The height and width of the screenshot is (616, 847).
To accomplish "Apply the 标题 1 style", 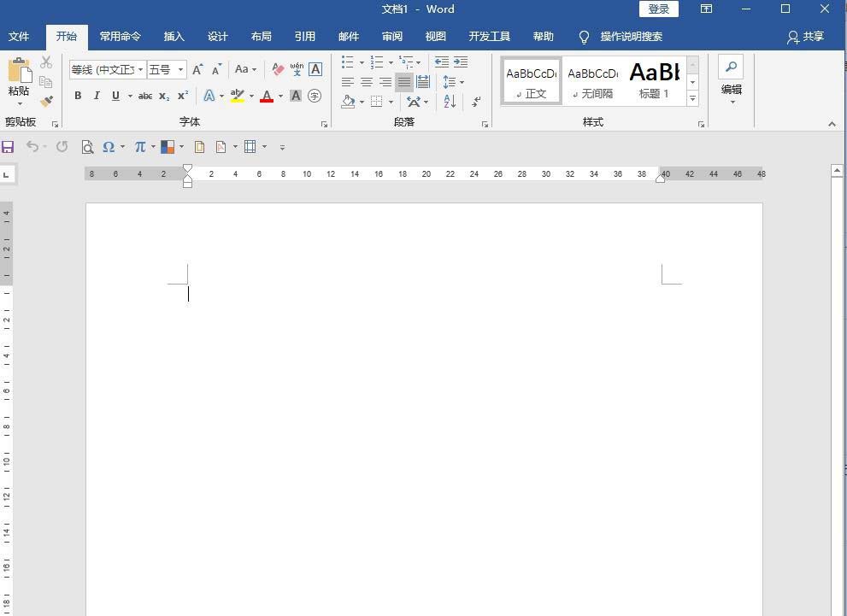I will point(654,80).
